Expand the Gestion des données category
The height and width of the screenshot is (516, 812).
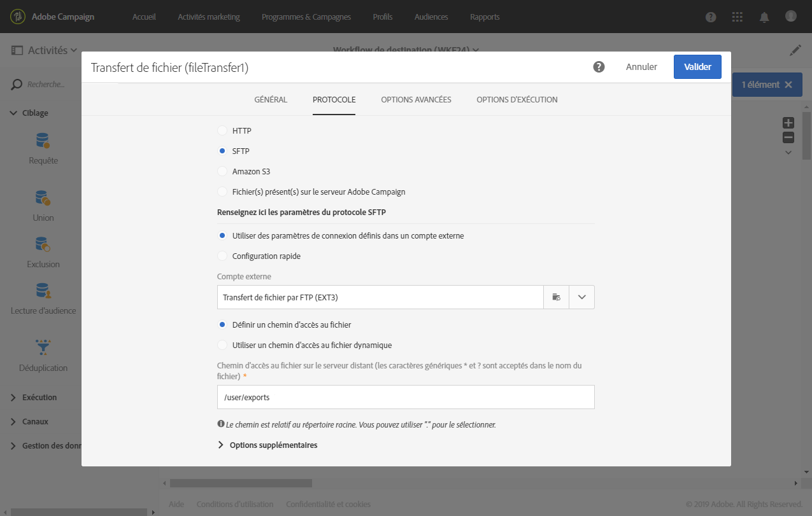click(x=14, y=446)
